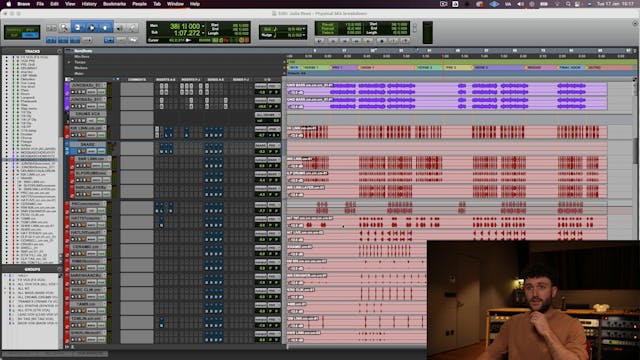Open the Window menu
The image size is (640, 360).
pyautogui.click(x=175, y=4)
